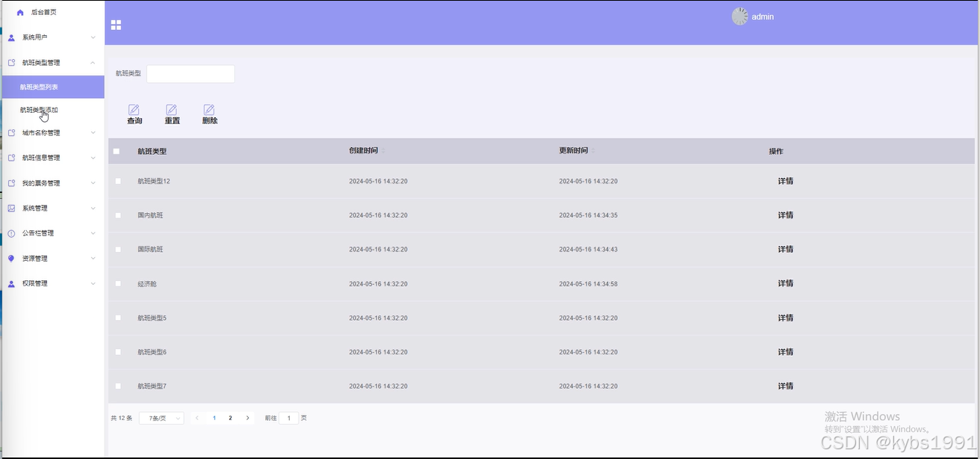
Task: Click the pin icon beside 资源管理
Action: pos(11,259)
